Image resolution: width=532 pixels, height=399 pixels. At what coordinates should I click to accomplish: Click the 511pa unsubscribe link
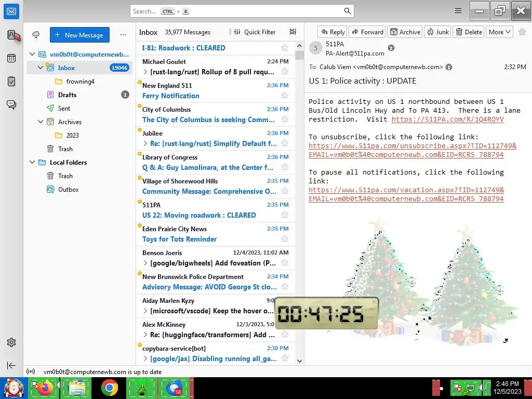[x=412, y=150]
